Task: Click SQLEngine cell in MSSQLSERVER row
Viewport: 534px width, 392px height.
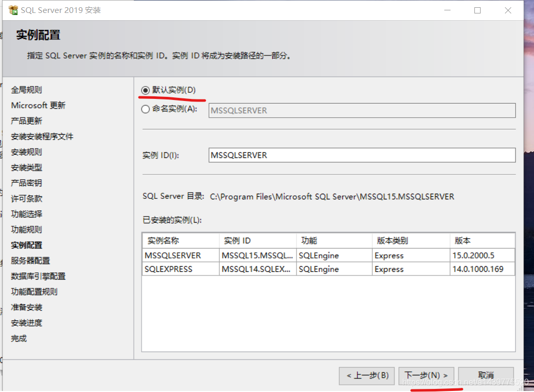Action: point(334,255)
